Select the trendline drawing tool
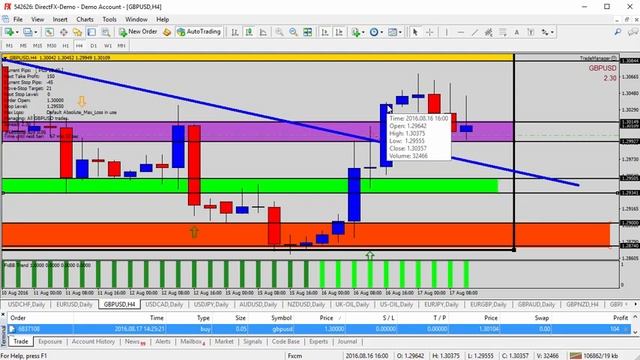 tap(474, 32)
